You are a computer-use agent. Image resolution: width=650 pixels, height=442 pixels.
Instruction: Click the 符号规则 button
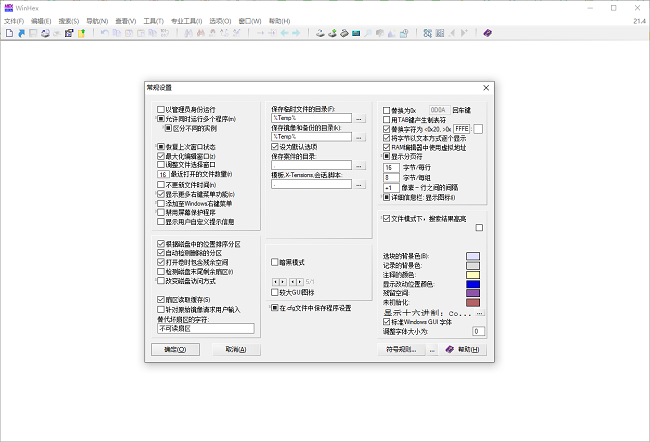coord(403,349)
